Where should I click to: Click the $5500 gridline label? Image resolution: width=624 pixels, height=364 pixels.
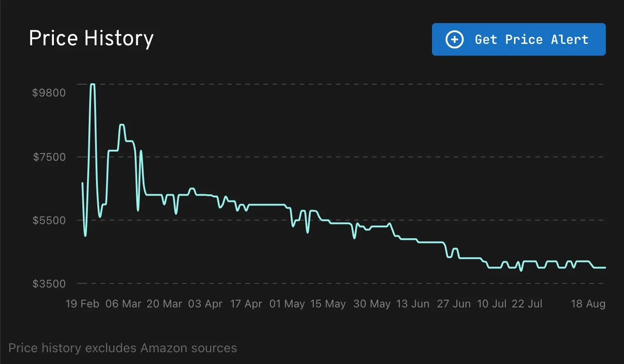(x=49, y=220)
